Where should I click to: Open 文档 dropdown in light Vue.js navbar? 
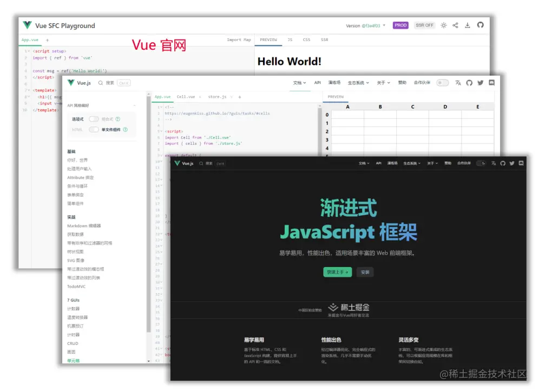pyautogui.click(x=299, y=83)
